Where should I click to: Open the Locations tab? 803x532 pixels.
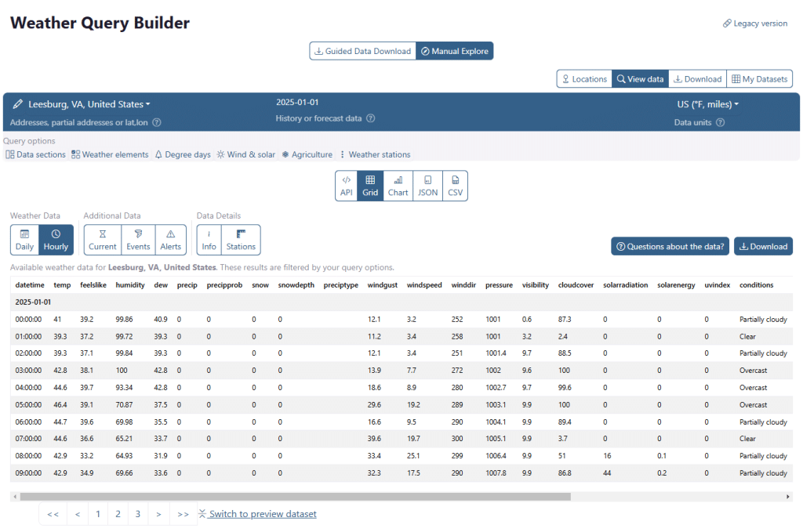(x=583, y=79)
